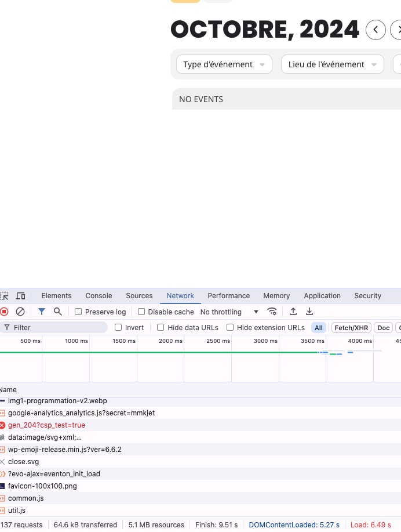Select data:image/svg+xml request row
This screenshot has width=401, height=532.
pyautogui.click(x=200, y=437)
